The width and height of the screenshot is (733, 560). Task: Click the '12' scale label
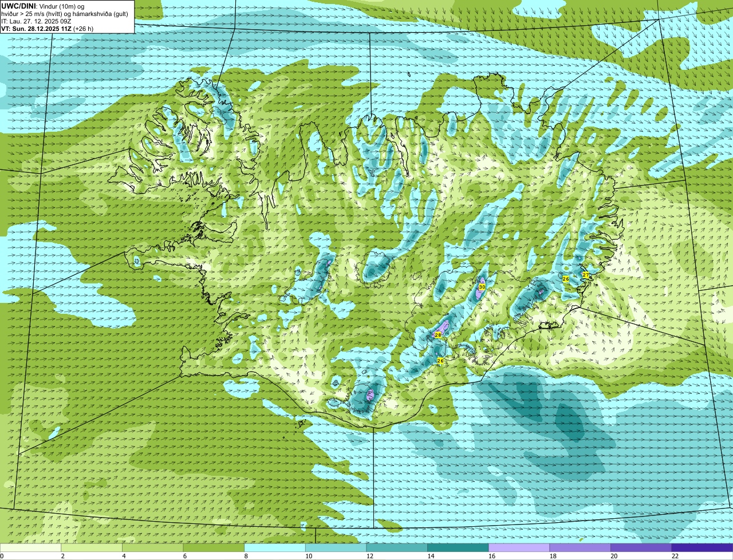(370, 556)
